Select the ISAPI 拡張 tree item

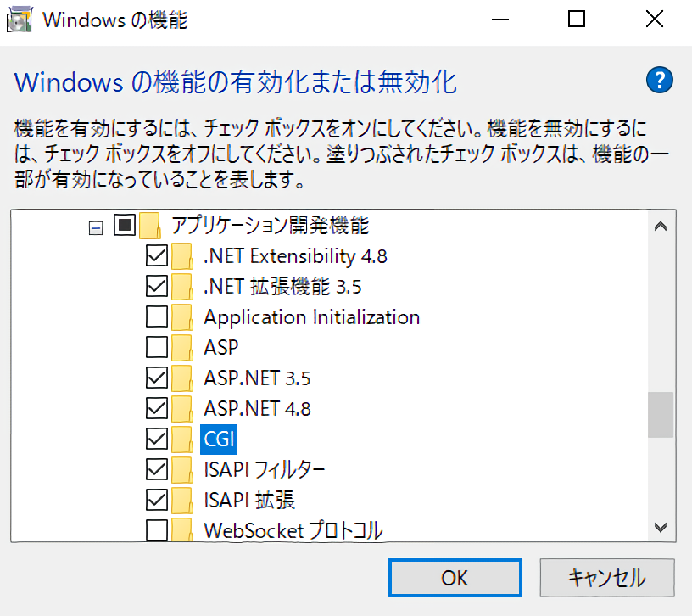click(x=249, y=500)
